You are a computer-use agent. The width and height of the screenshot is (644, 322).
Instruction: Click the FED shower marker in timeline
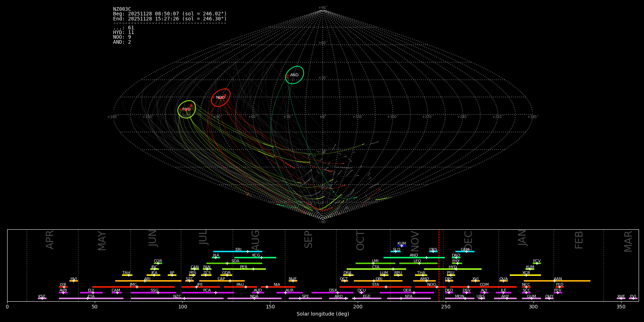(x=560, y=287)
